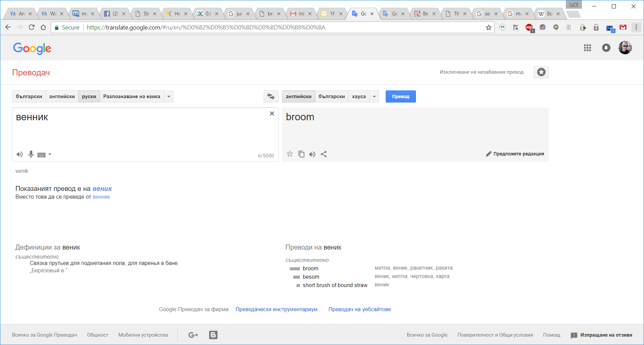
Task: Click translation entry besom
Action: point(311,277)
